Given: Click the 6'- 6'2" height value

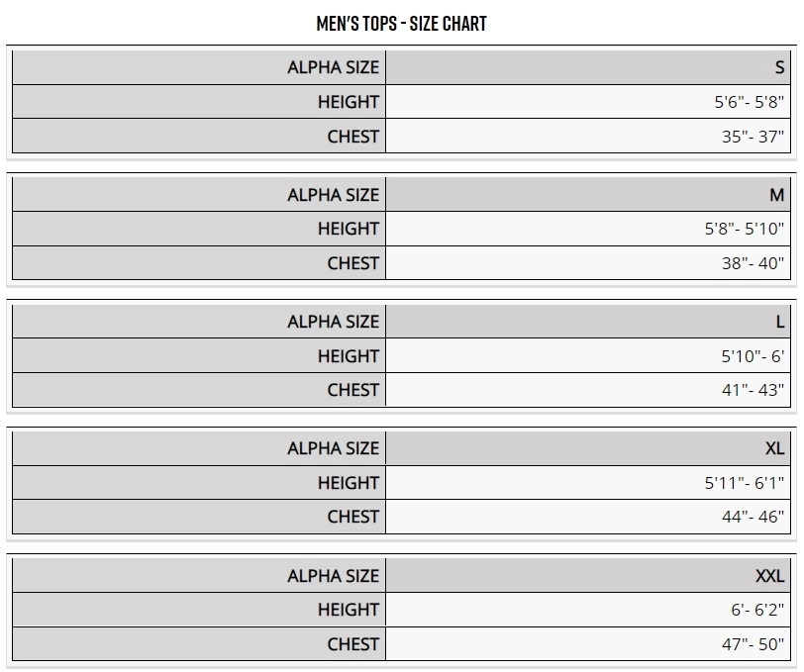Looking at the screenshot, I should click(757, 610).
